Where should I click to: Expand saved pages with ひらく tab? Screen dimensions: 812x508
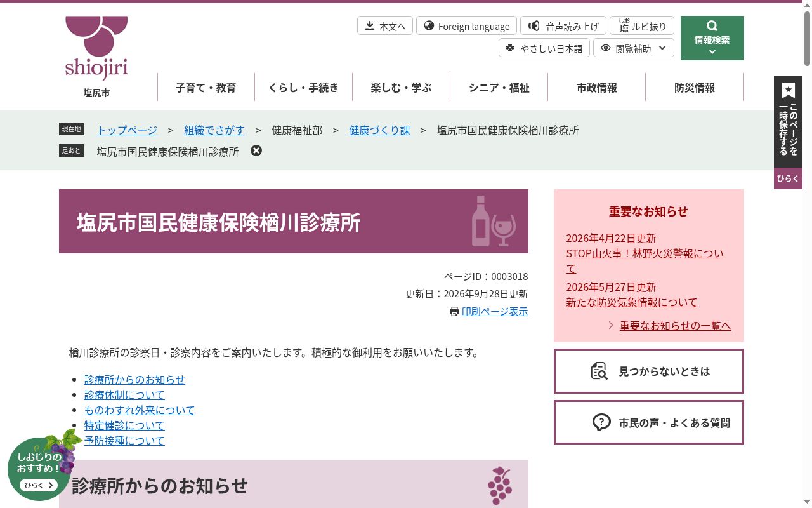(x=789, y=178)
